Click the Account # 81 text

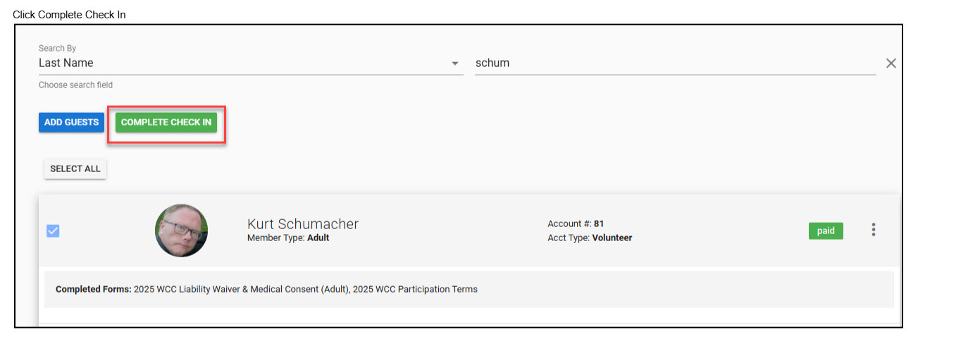pyautogui.click(x=576, y=224)
